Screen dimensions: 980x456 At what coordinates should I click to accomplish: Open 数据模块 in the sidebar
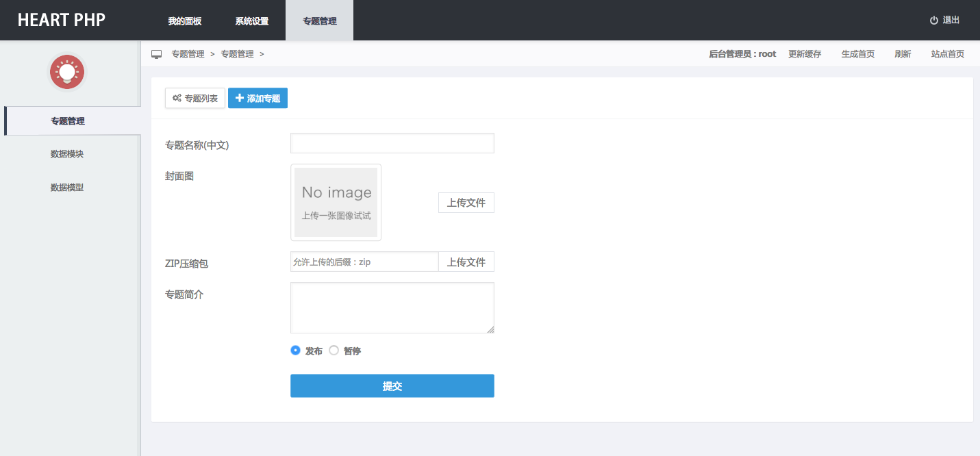coord(67,154)
